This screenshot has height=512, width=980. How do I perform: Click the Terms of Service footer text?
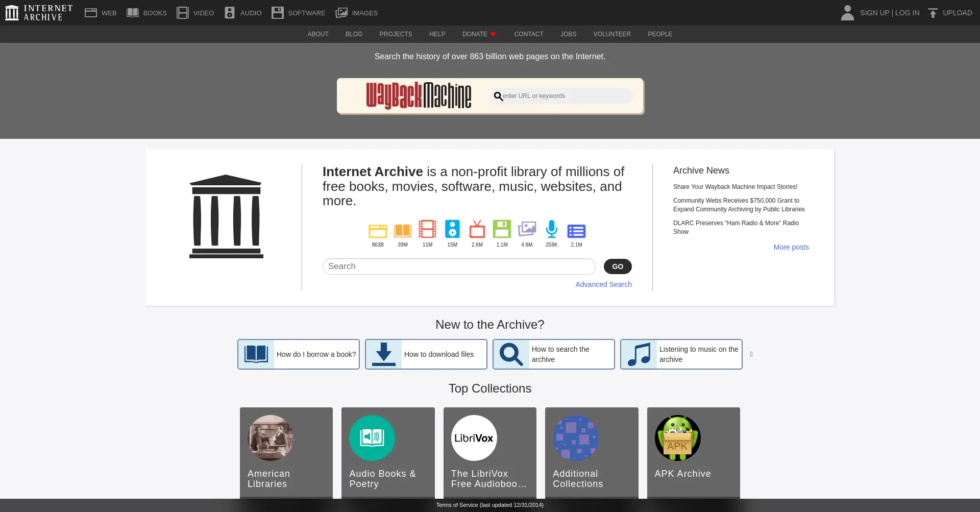pyautogui.click(x=490, y=505)
